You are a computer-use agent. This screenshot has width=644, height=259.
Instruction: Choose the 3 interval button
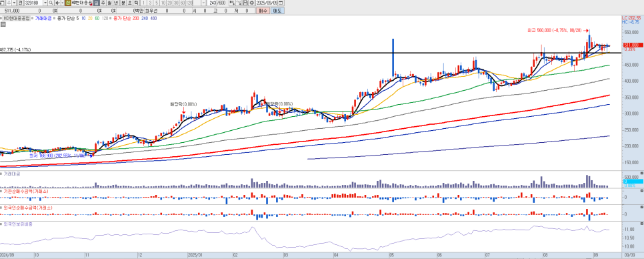point(150,3)
